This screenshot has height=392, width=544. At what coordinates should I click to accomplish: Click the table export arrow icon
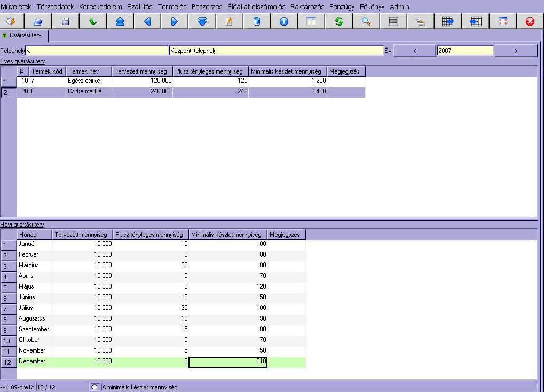point(447,21)
